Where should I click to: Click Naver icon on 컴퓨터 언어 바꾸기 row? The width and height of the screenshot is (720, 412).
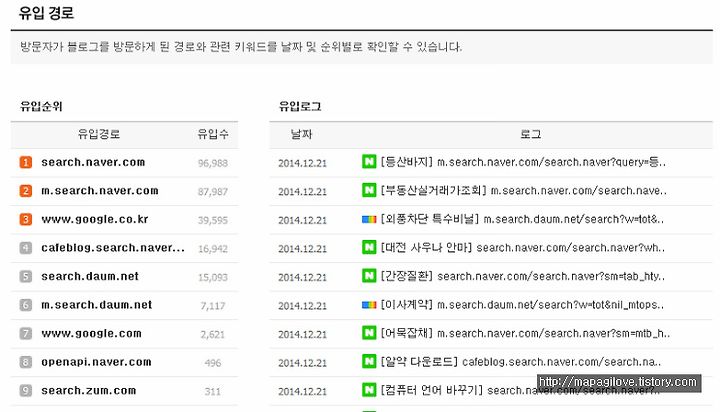click(369, 390)
